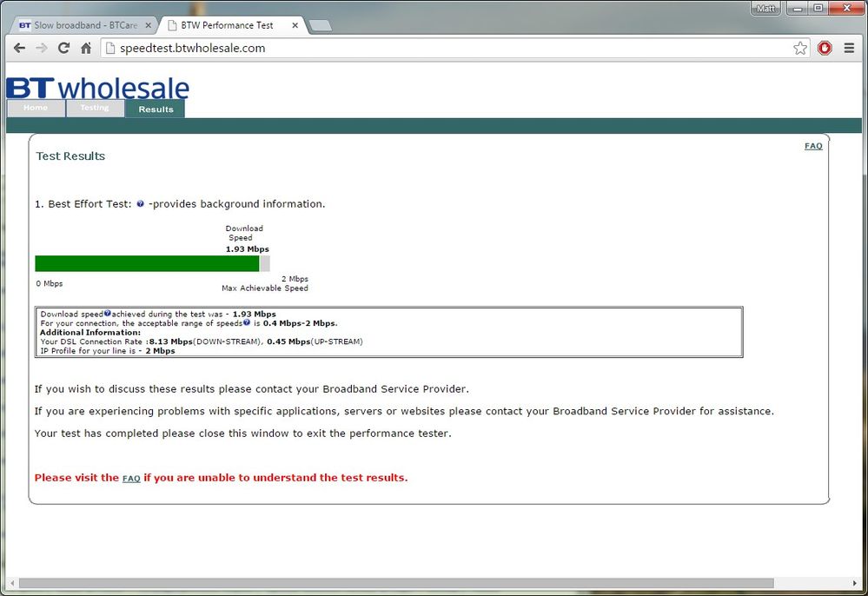868x596 pixels.
Task: Click the browser forward arrow
Action: (42, 48)
